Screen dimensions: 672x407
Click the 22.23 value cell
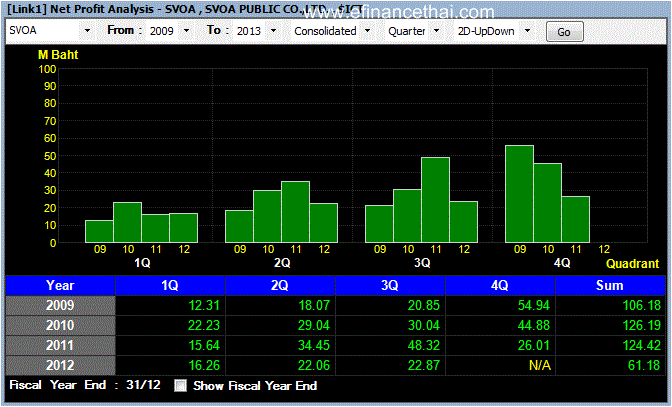pos(170,326)
